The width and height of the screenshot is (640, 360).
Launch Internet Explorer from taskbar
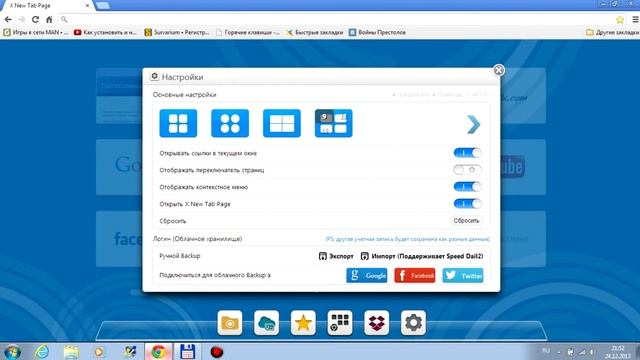(42, 352)
